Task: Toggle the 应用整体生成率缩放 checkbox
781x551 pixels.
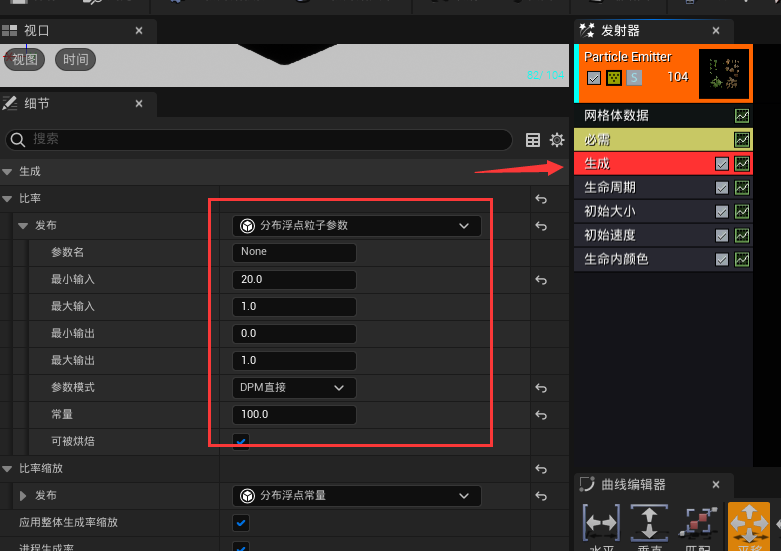Action: coord(241,523)
